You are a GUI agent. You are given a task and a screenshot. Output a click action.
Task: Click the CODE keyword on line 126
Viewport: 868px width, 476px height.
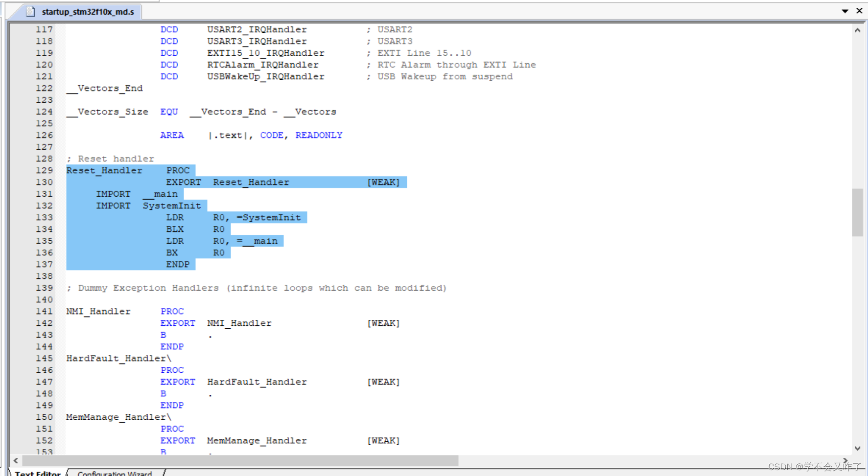[x=272, y=135]
